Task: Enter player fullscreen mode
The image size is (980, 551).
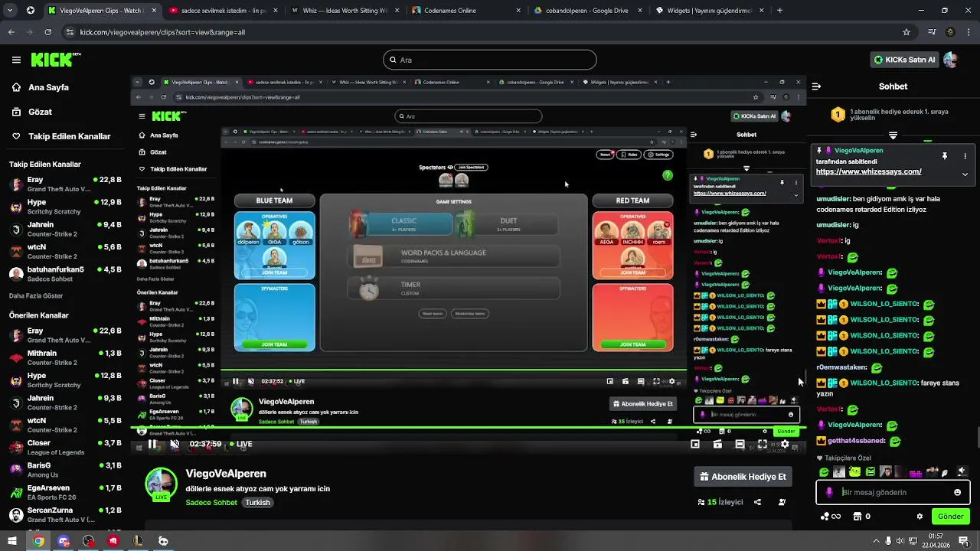Action: coord(763,444)
